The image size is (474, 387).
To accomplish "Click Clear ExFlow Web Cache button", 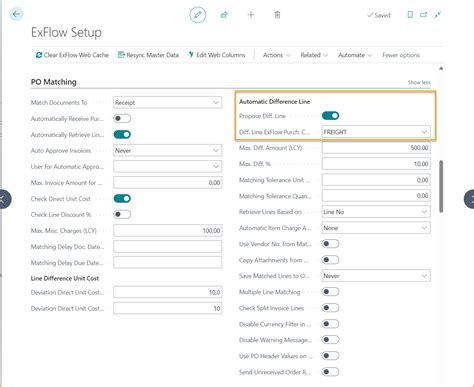I will [72, 55].
